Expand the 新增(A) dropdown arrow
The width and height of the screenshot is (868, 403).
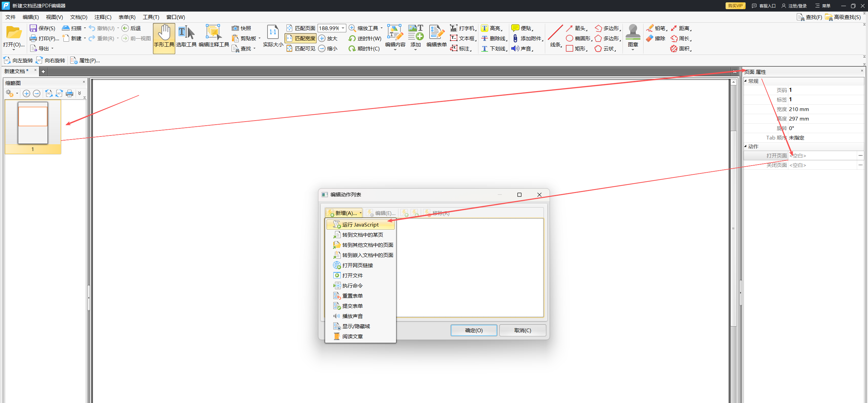click(360, 213)
